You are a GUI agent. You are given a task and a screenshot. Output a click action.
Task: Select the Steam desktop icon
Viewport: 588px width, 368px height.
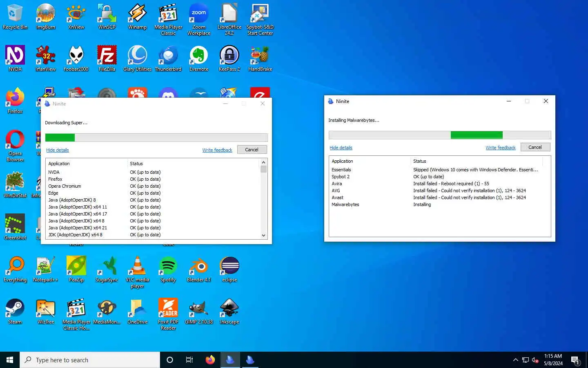click(15, 311)
